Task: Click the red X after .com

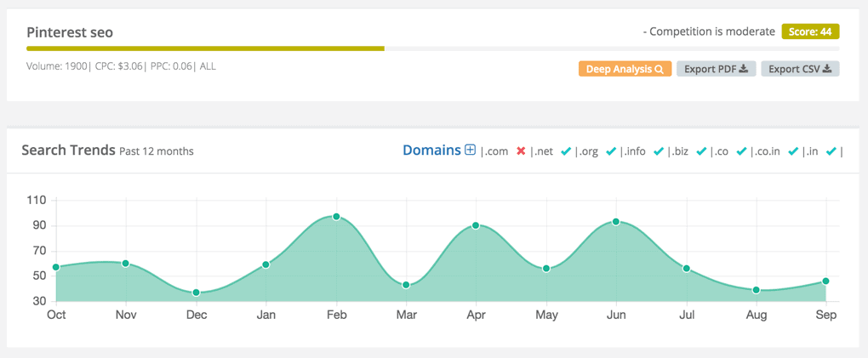Action: click(520, 151)
